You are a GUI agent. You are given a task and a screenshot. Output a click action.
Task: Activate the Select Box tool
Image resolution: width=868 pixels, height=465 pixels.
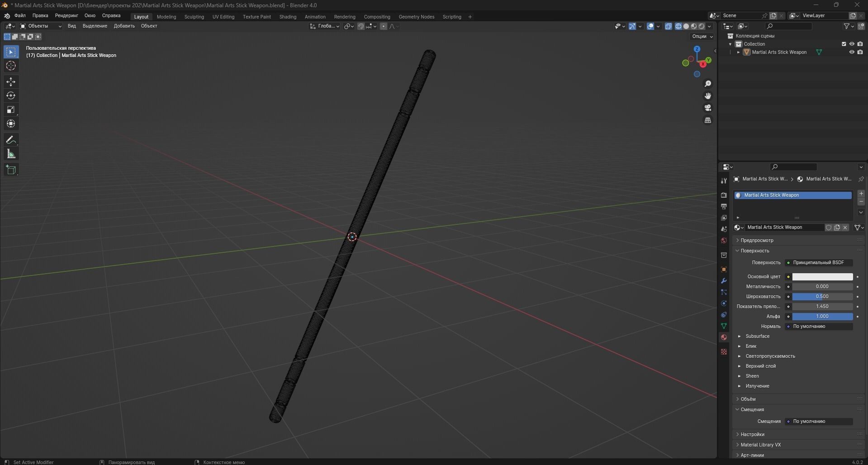pyautogui.click(x=11, y=52)
